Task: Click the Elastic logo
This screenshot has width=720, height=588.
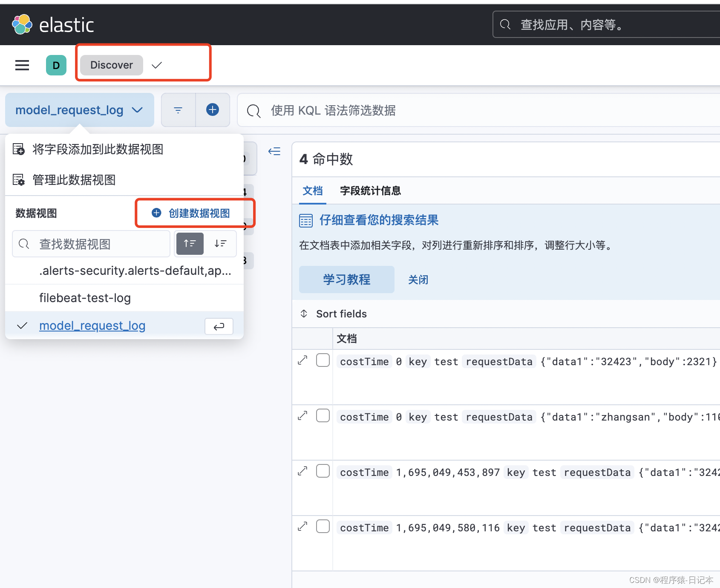Action: click(x=53, y=25)
